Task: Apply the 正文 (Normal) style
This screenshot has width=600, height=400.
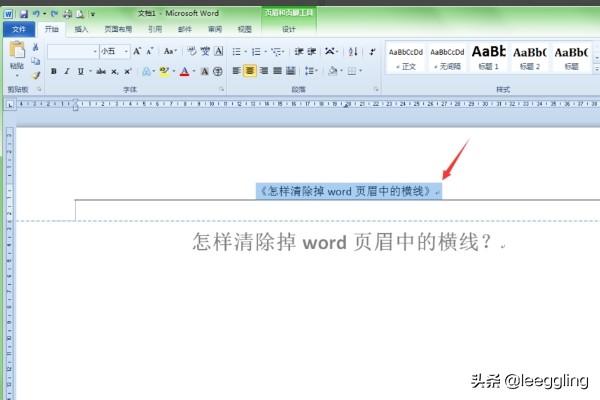Action: [x=406, y=58]
